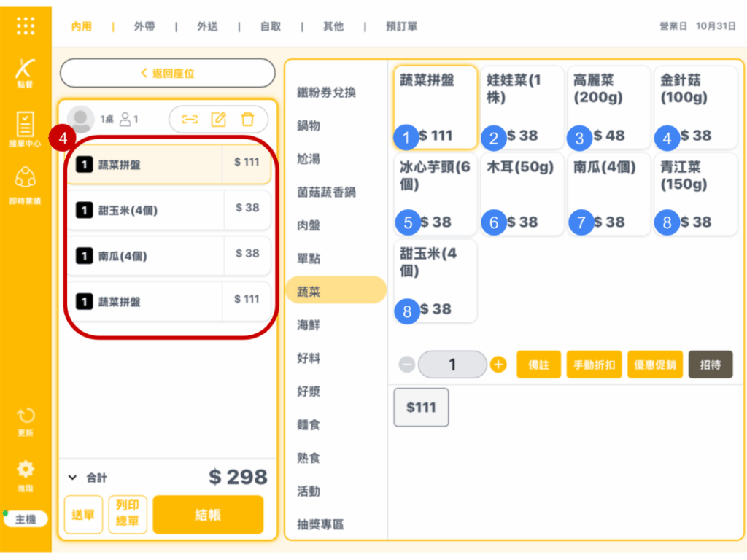Increase quantity with the plus button

(498, 365)
